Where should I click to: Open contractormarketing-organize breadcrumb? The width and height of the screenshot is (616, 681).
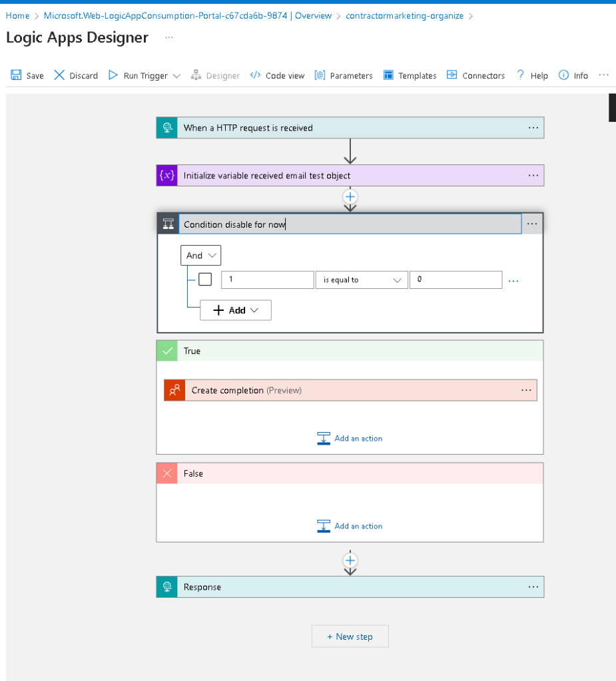404,15
